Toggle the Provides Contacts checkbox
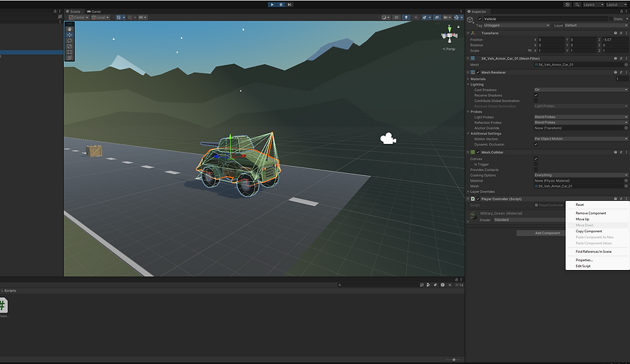 pos(536,170)
